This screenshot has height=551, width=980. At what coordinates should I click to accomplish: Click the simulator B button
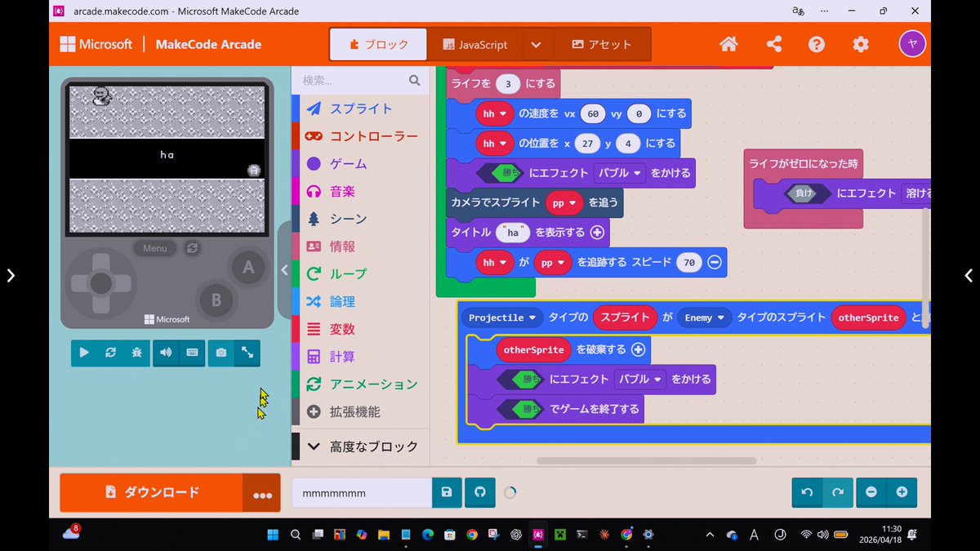click(216, 300)
